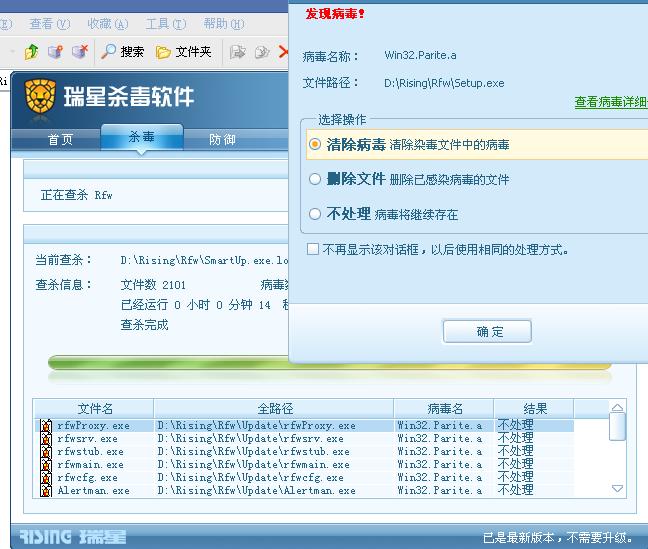
Task: Sort results by 结果 column header
Action: pyautogui.click(x=534, y=409)
